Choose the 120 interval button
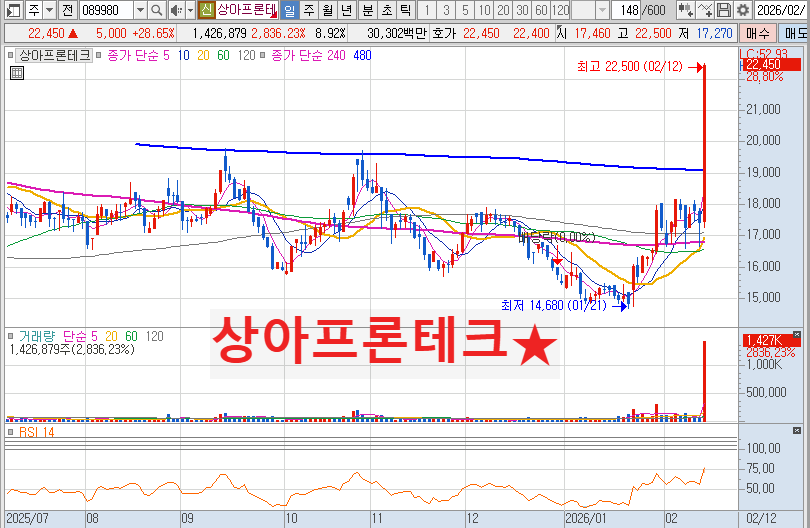The image size is (810, 528). click(560, 10)
